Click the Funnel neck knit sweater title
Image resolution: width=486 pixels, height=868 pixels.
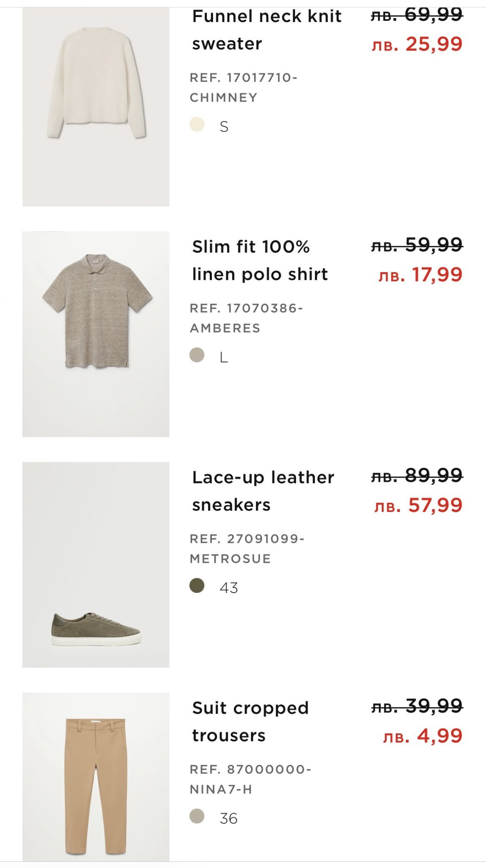click(267, 30)
